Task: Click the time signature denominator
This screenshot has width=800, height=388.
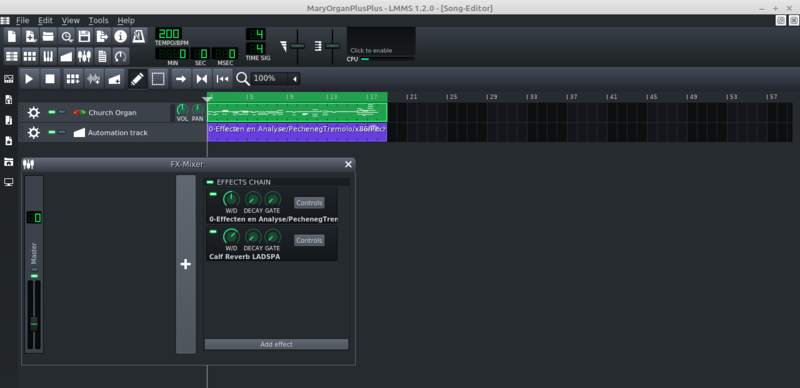Action: click(x=256, y=48)
